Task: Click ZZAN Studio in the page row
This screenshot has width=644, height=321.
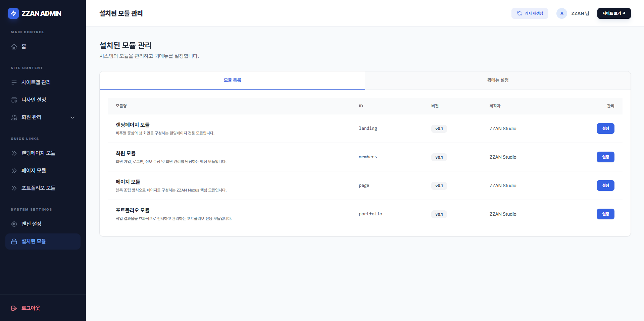Action: click(x=503, y=185)
